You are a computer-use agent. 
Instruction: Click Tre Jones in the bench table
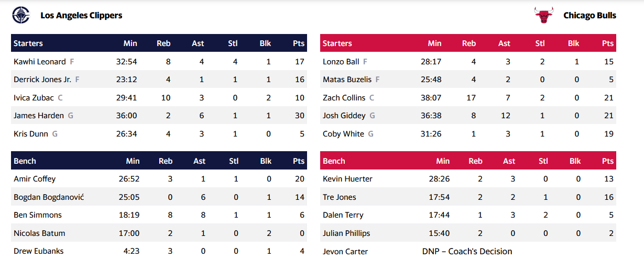[340, 197]
